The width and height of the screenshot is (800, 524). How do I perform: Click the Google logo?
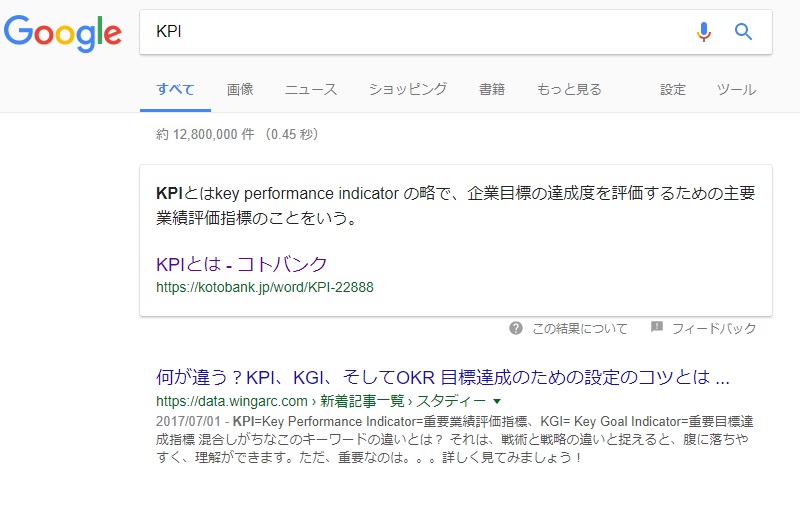(x=62, y=32)
